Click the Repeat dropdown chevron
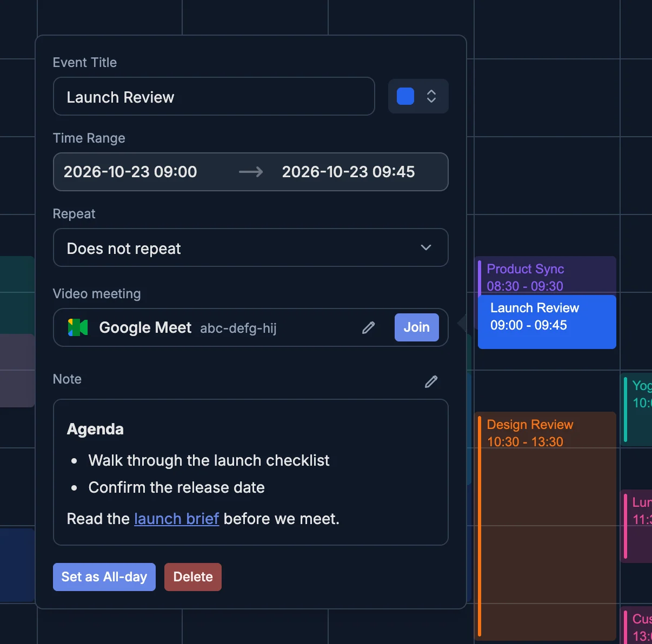 coord(426,247)
